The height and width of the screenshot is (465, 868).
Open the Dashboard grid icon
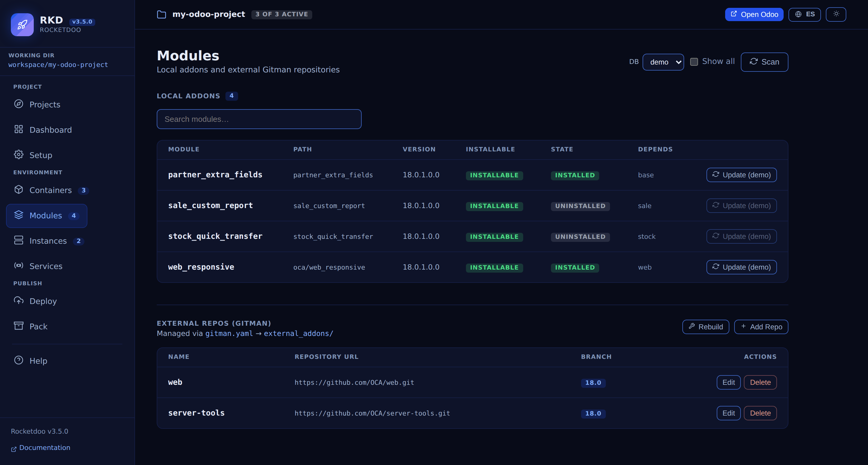pos(18,129)
